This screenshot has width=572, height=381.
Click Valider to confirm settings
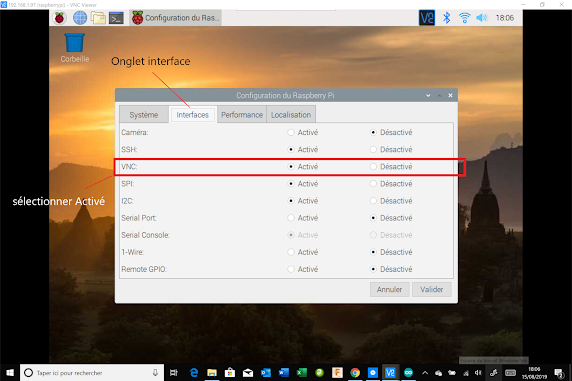pyautogui.click(x=432, y=289)
